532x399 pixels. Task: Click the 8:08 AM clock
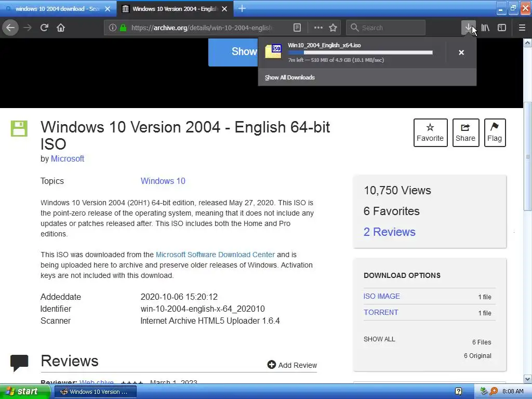[513, 392]
